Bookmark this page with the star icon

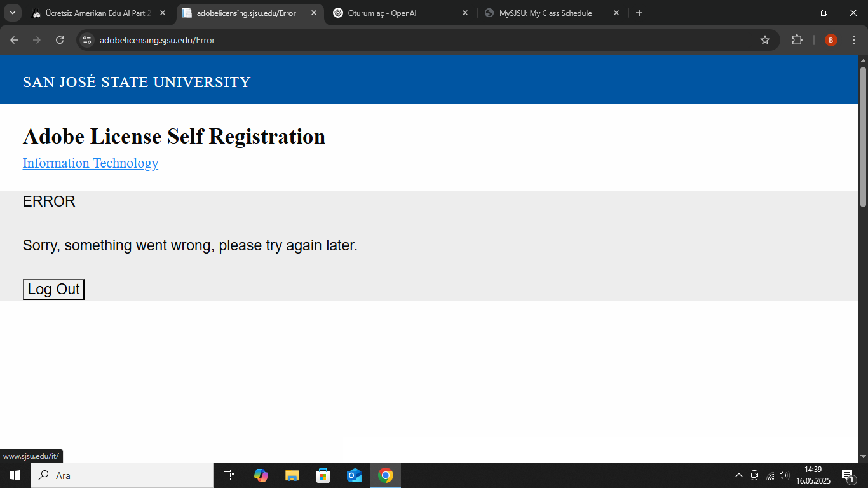tap(765, 40)
